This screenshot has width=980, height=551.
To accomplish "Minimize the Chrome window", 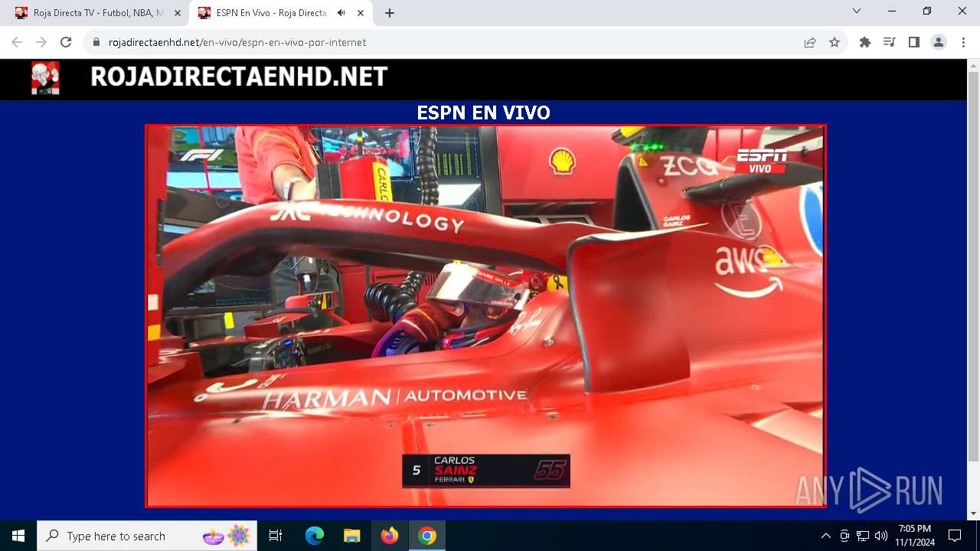I will [892, 11].
